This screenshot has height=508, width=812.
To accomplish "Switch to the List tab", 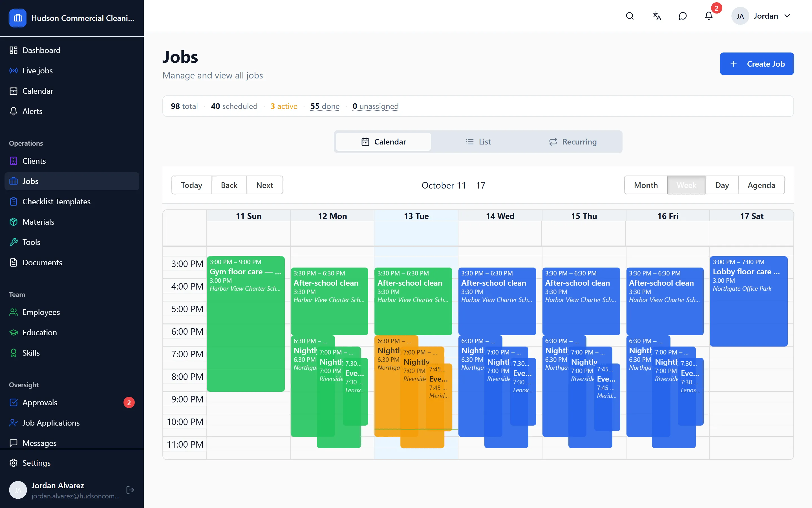I will 478,142.
